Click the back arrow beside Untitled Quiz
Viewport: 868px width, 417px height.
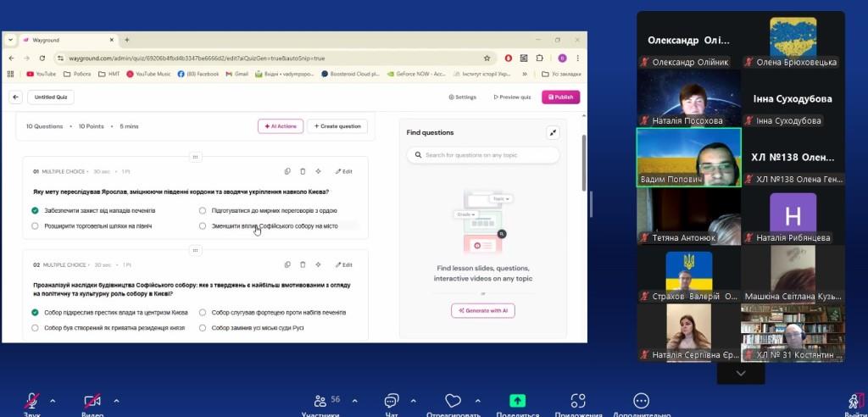click(16, 97)
